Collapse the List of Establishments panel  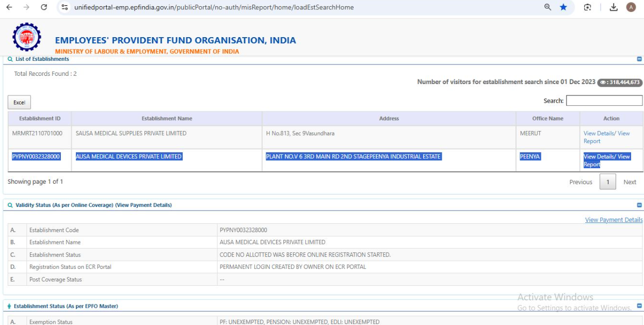(639, 59)
